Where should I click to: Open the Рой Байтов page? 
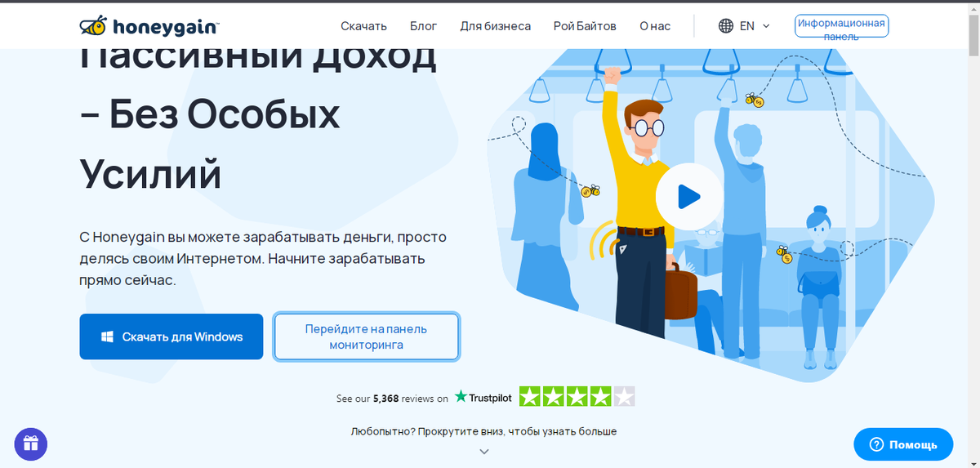point(585,26)
